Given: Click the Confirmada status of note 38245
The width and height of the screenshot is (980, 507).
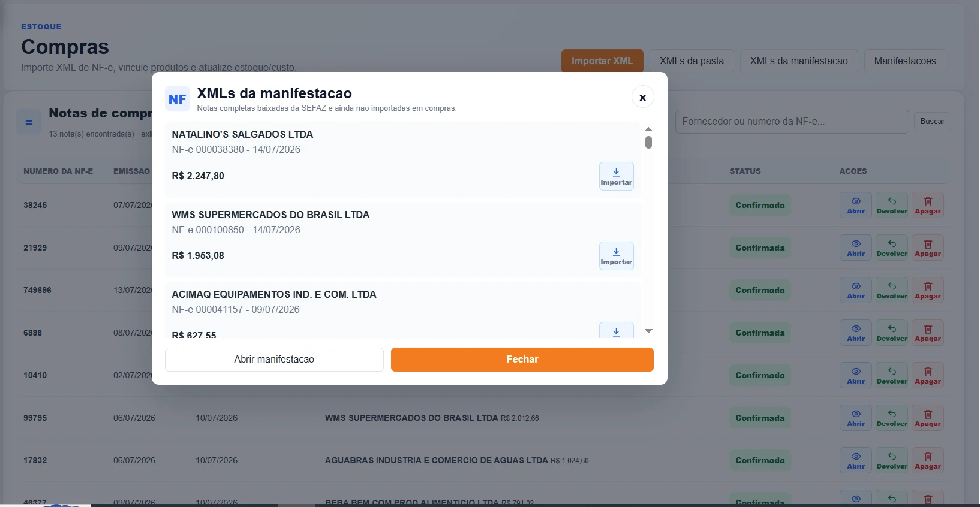Looking at the screenshot, I should point(760,205).
